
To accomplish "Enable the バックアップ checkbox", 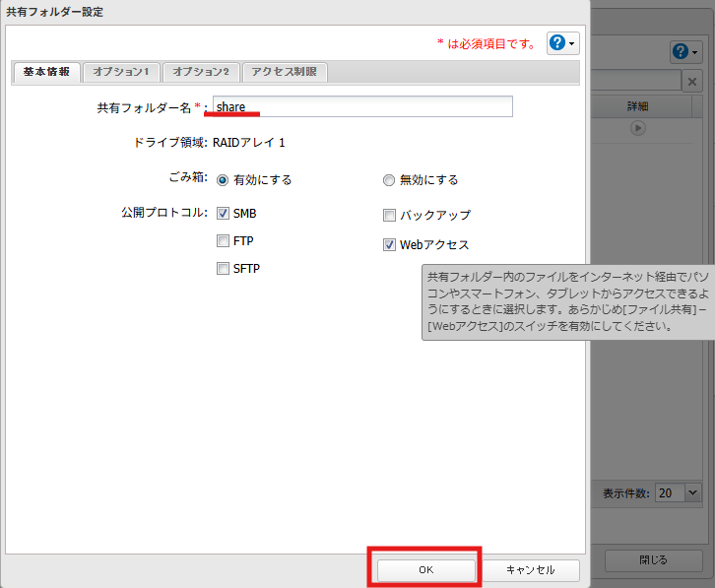I will click(x=389, y=215).
